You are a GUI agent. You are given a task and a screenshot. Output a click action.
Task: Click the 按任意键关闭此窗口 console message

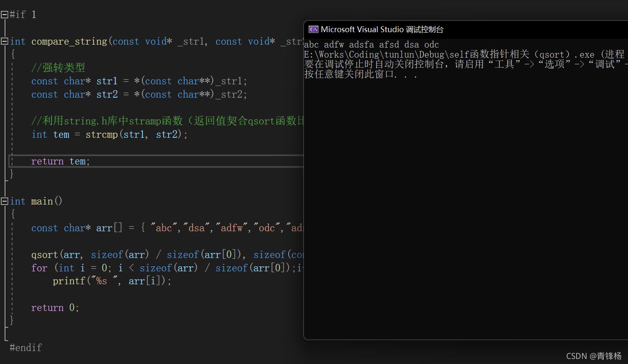(x=360, y=75)
